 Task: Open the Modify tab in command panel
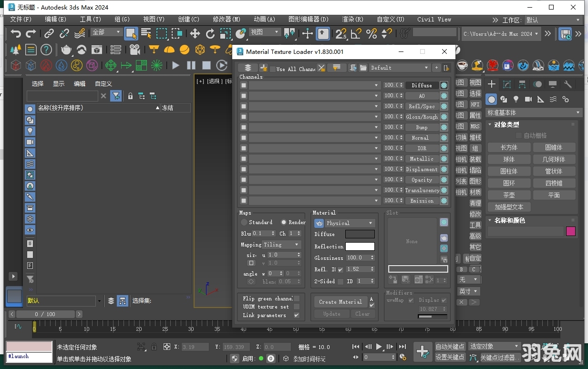(x=507, y=84)
